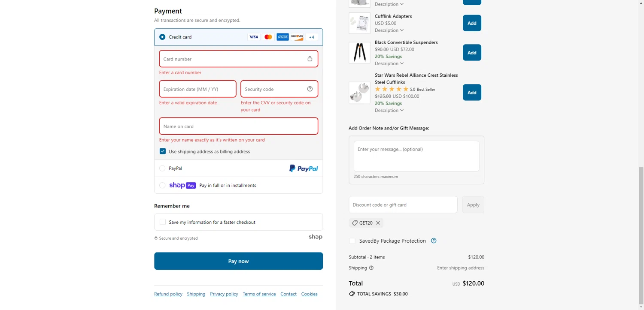Uncheck use shipping address as billing

click(163, 151)
